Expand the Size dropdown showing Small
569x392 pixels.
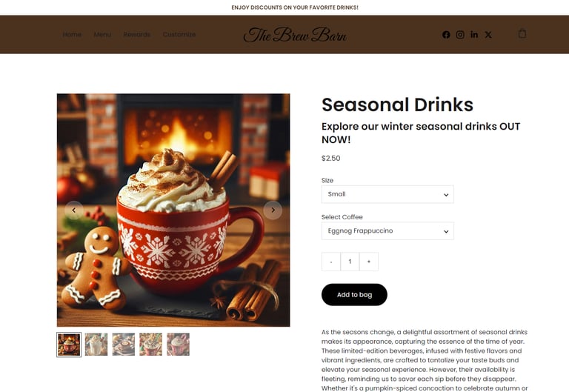pos(387,194)
